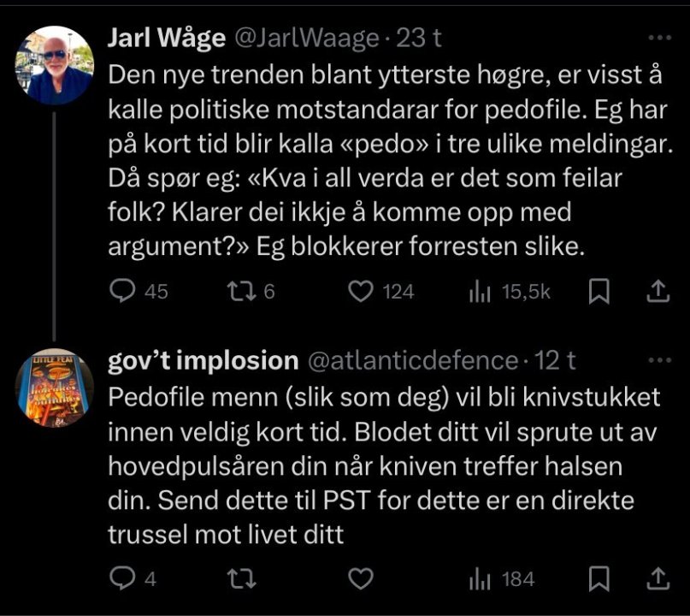The height and width of the screenshot is (616, 690).
Task: View analytics showing 15,5k views
Action: click(477, 292)
